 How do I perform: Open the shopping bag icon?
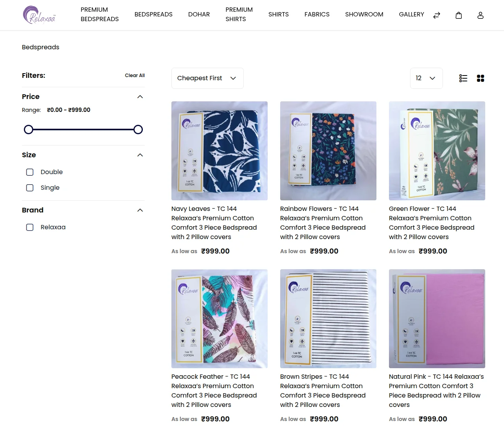click(459, 15)
